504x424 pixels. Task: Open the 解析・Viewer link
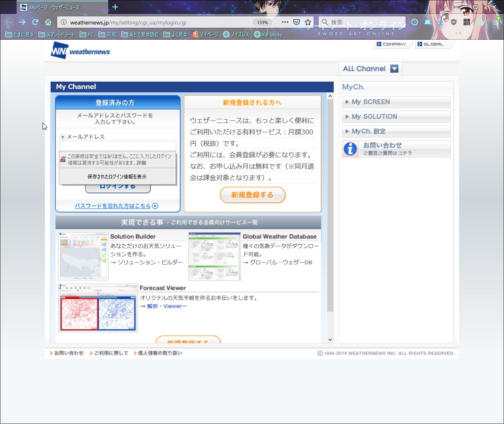coord(167,306)
